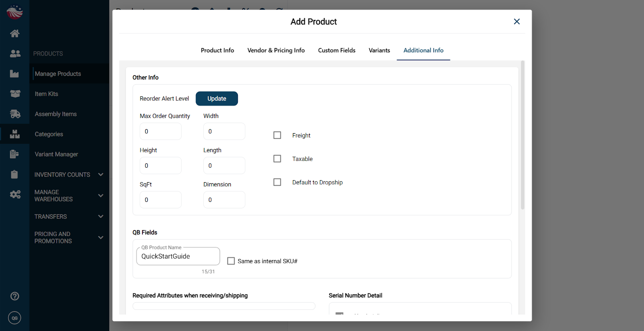Open the help question mark icon
Viewport: 644px width, 331px height.
click(x=15, y=296)
